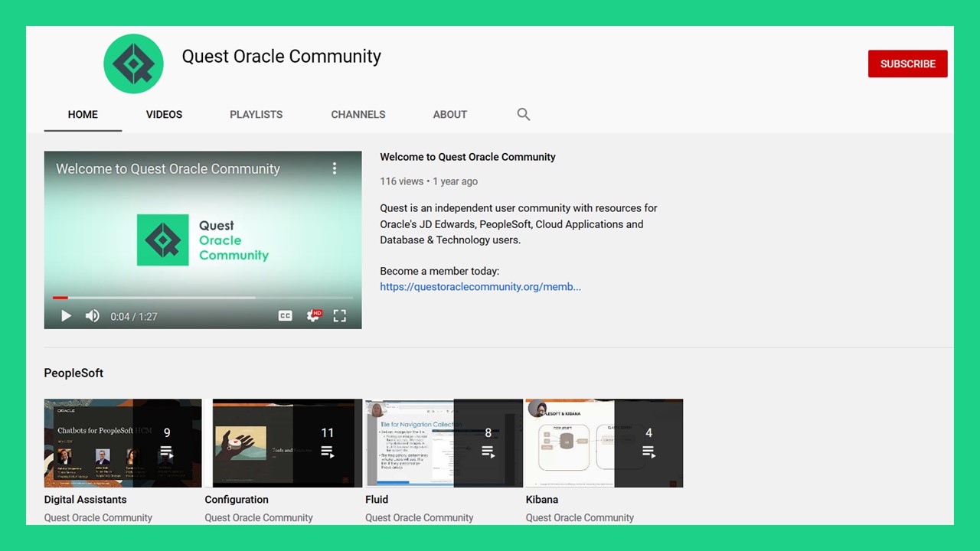The width and height of the screenshot is (980, 551).
Task: Seek using the video progress bar
Action: (x=203, y=298)
